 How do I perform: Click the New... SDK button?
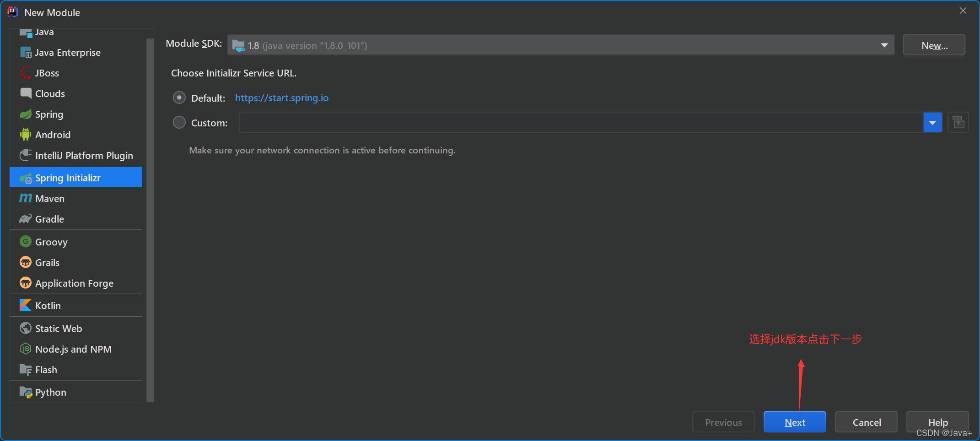click(x=934, y=45)
